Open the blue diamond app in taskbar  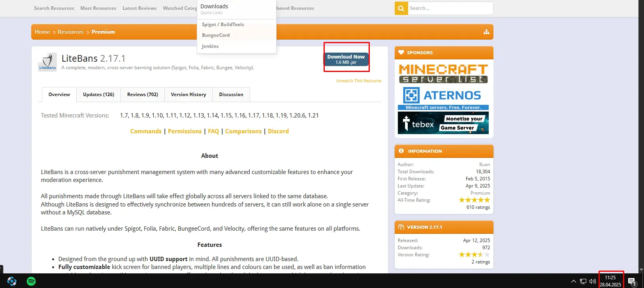(12, 281)
